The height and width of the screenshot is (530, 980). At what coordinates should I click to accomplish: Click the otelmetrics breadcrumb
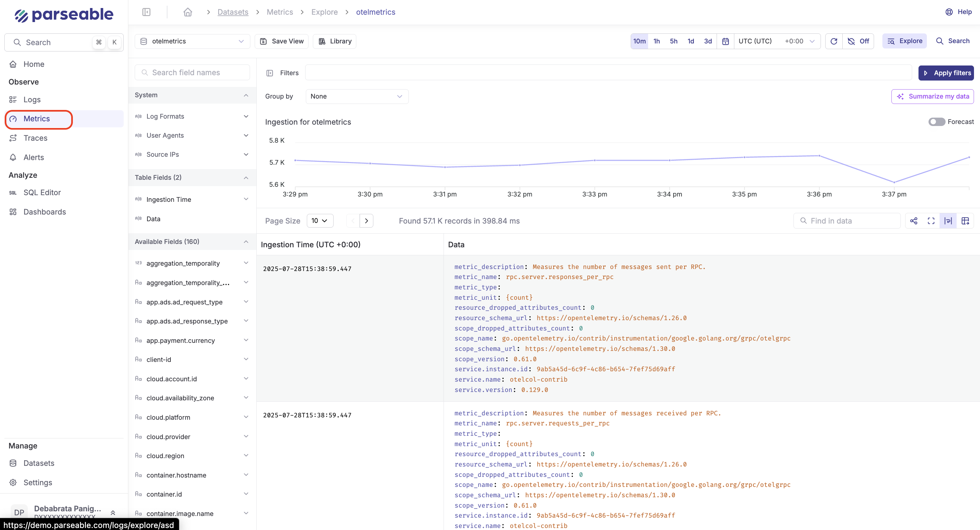coord(375,12)
